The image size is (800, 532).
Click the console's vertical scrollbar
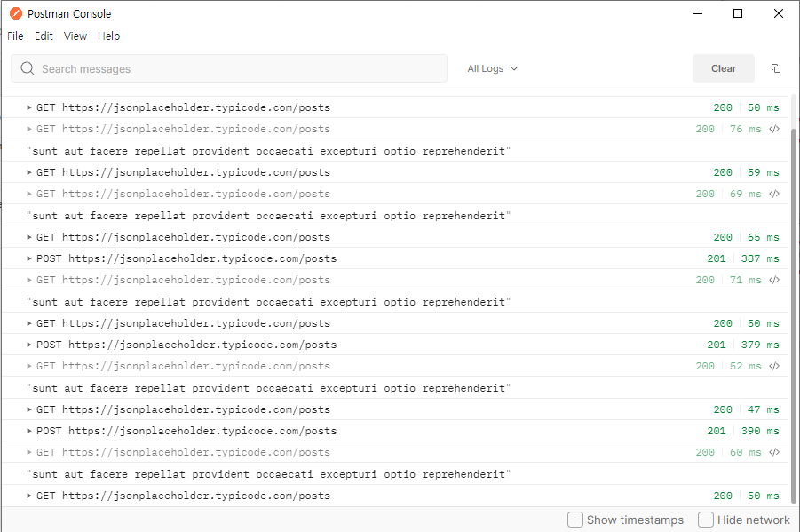(794, 314)
